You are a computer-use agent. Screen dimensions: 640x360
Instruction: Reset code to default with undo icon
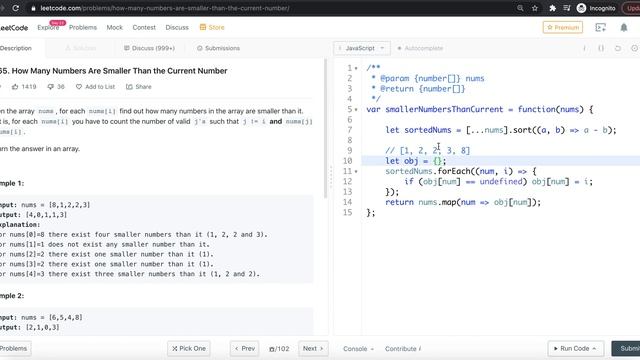(x=618, y=48)
